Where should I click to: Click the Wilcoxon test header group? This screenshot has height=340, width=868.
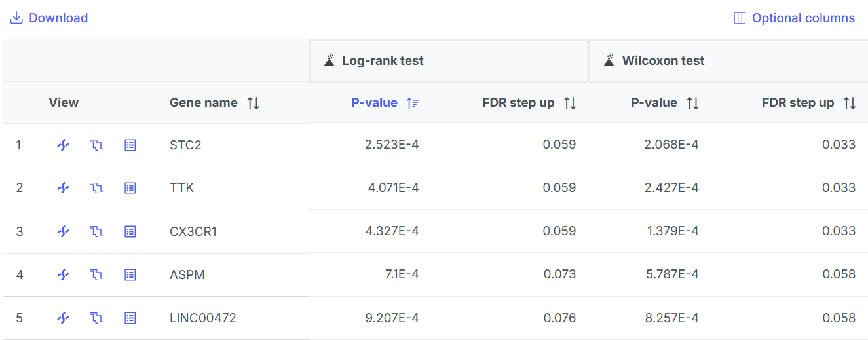click(663, 61)
